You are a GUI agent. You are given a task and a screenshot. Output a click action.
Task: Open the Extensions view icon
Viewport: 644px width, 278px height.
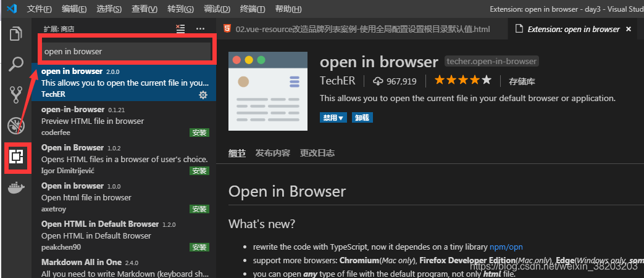[17, 157]
